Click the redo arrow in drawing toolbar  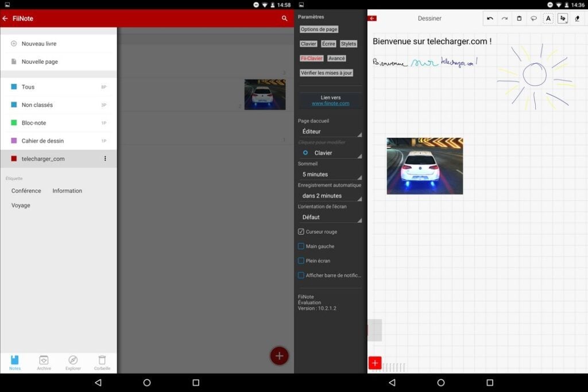(x=504, y=18)
